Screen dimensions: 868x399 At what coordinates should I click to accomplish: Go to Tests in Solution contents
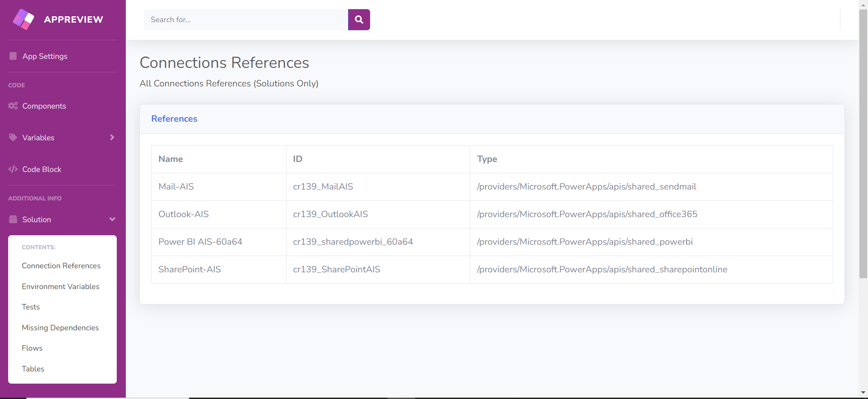point(31,307)
